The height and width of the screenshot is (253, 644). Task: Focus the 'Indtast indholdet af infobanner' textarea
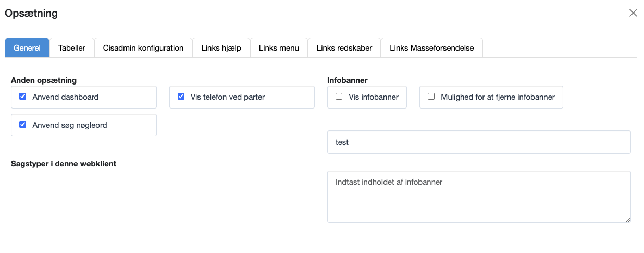click(479, 197)
